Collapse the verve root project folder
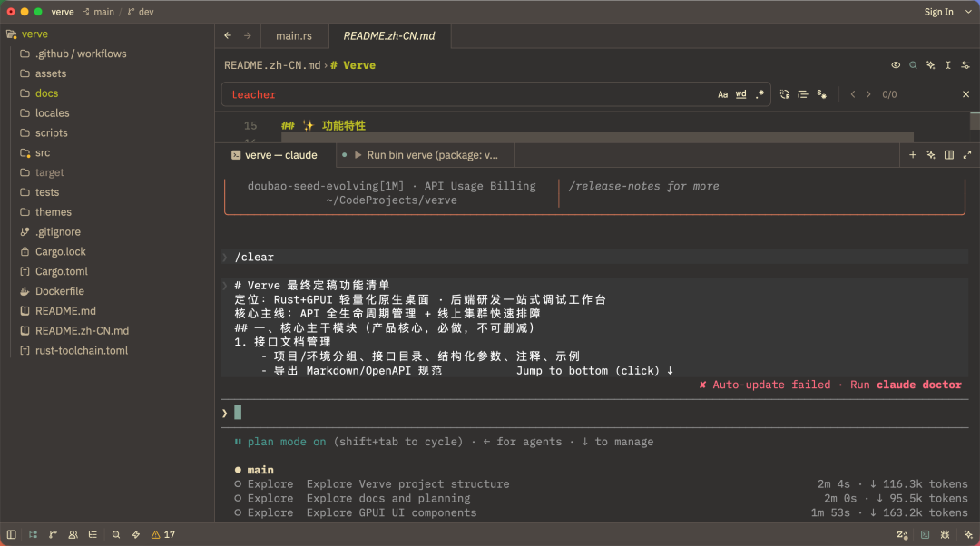 pos(107,34)
